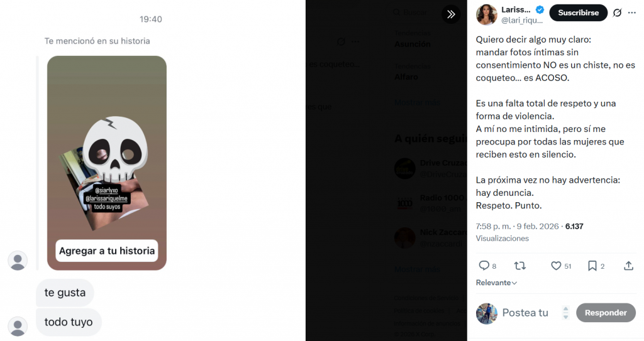Bookmark the post using the bookmark icon

[x=592, y=266]
